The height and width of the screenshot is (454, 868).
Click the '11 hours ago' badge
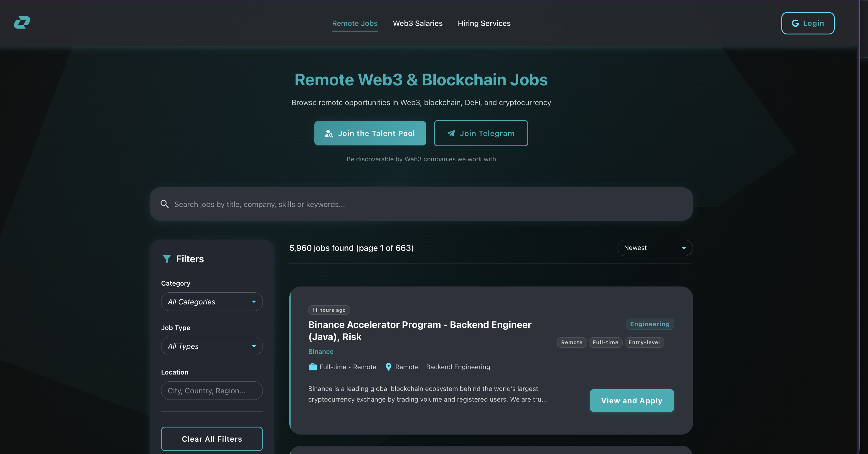click(329, 310)
